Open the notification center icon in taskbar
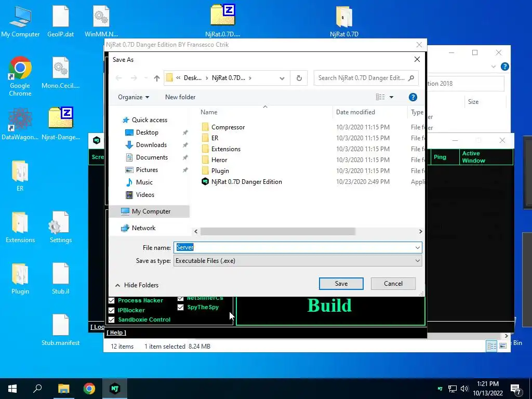The image size is (532, 399). pos(516,389)
